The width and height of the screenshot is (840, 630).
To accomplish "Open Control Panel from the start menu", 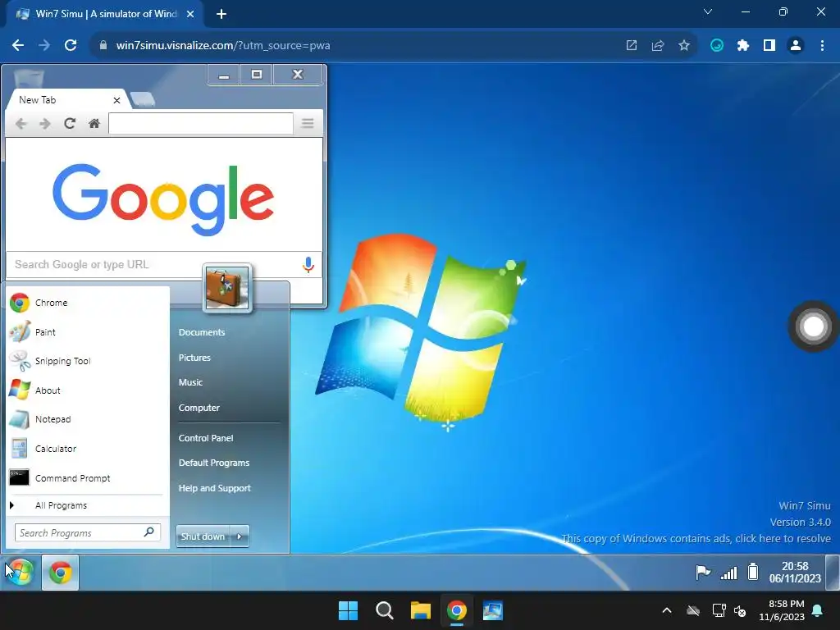I will click(206, 438).
